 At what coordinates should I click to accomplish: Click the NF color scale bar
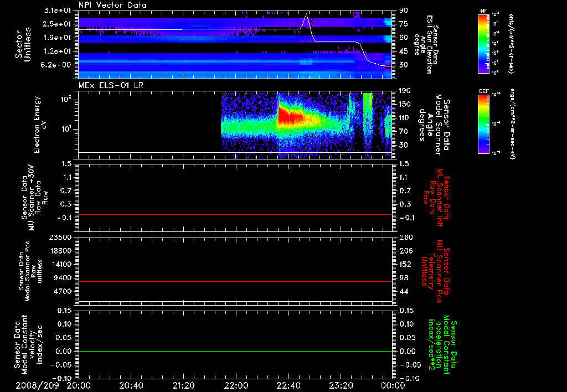click(x=483, y=43)
